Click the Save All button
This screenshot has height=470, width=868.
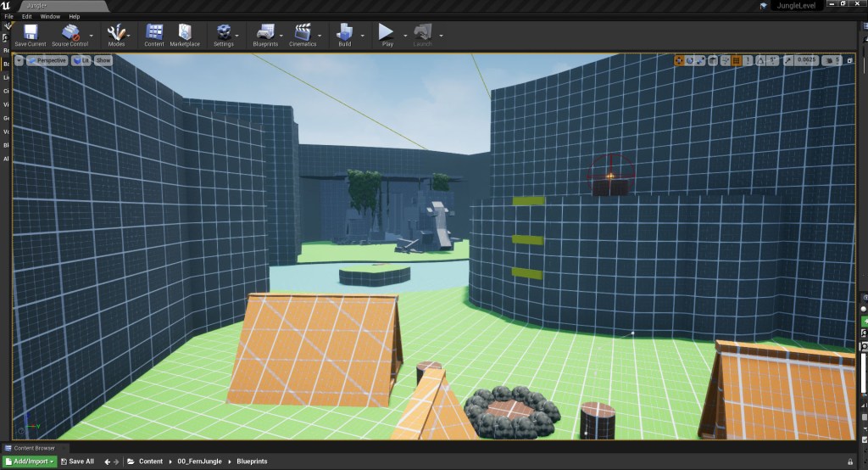tap(77, 462)
